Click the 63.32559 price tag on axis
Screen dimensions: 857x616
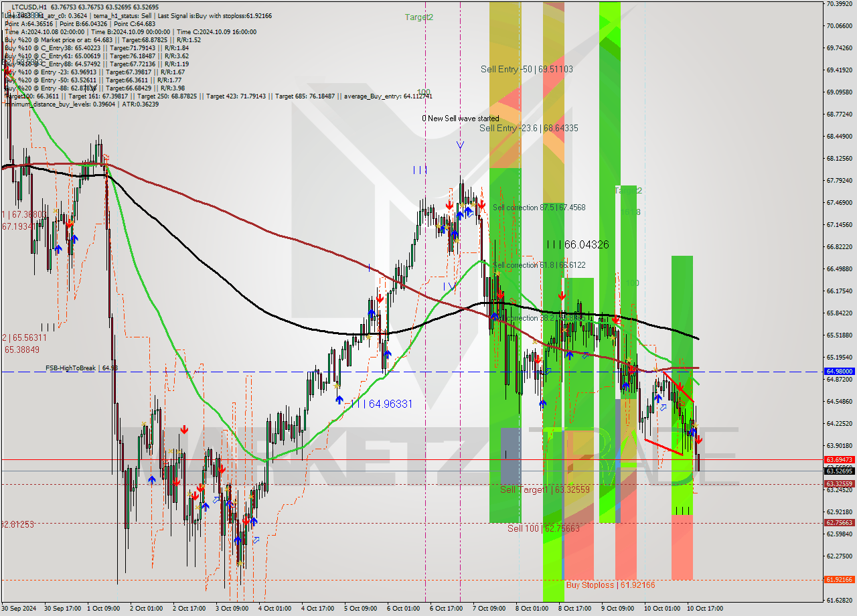point(840,483)
